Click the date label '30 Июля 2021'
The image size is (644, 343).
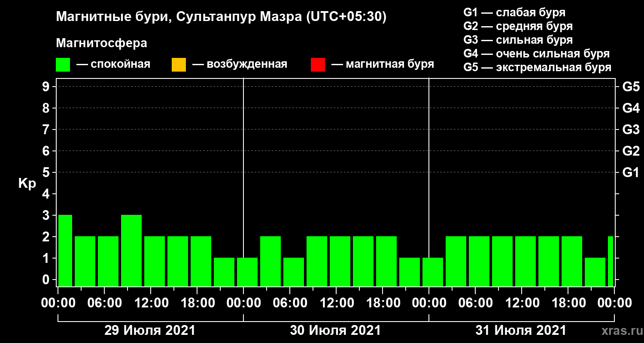[x=335, y=331]
